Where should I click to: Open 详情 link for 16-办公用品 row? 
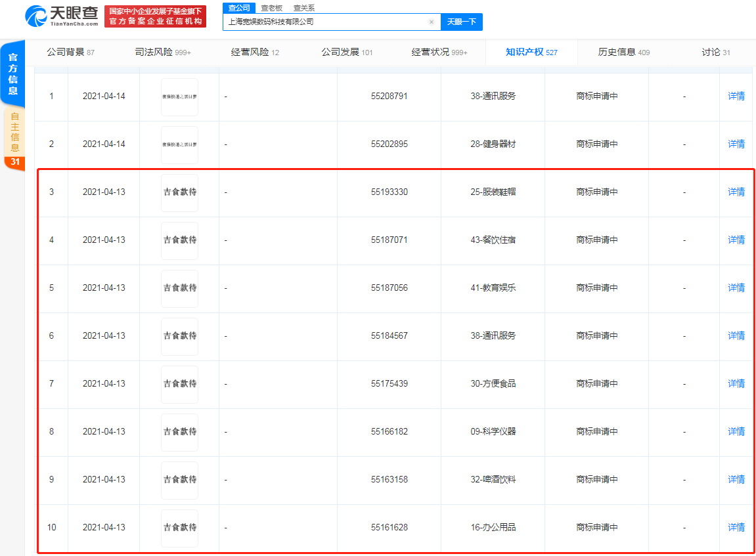tap(736, 528)
